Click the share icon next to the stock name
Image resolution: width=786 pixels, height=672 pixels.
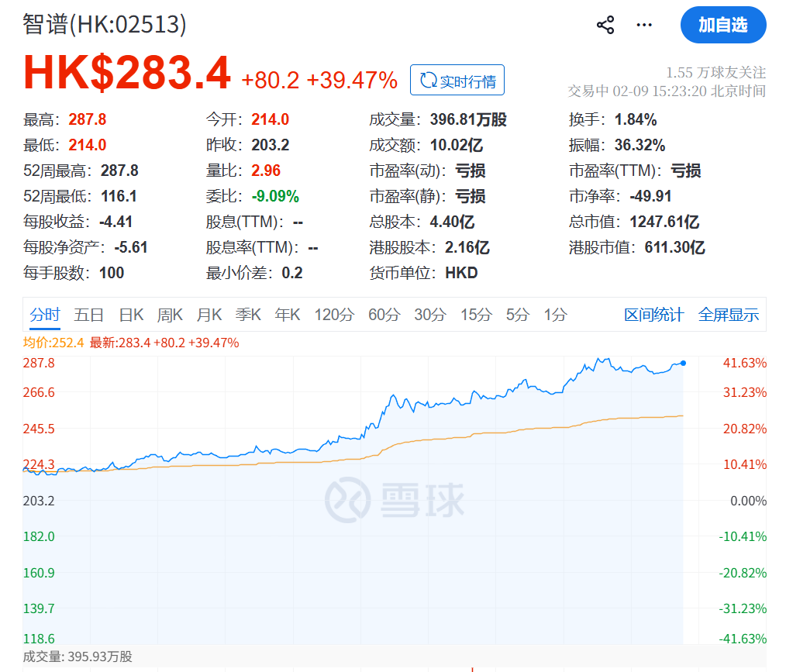605,25
